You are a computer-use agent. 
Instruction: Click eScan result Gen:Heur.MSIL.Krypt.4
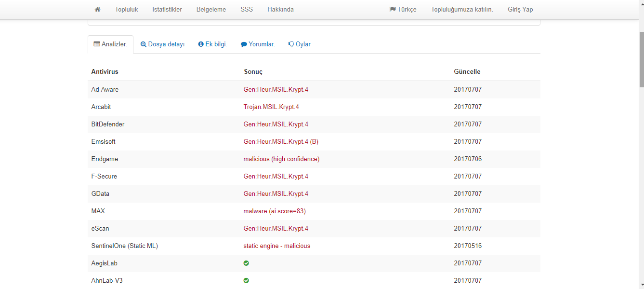click(276, 229)
